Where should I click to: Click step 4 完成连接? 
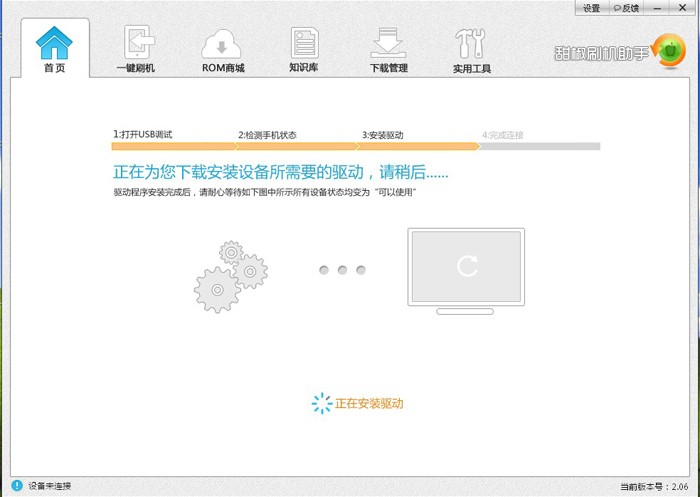click(x=503, y=135)
